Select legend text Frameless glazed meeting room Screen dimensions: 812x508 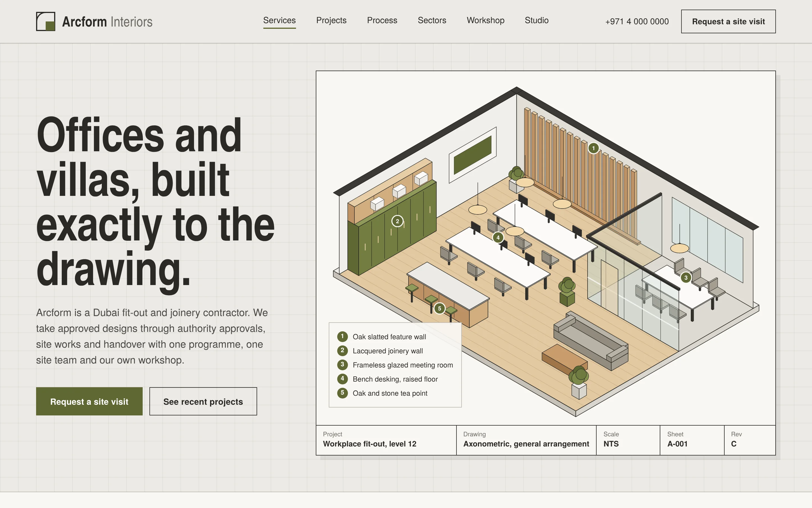(403, 365)
